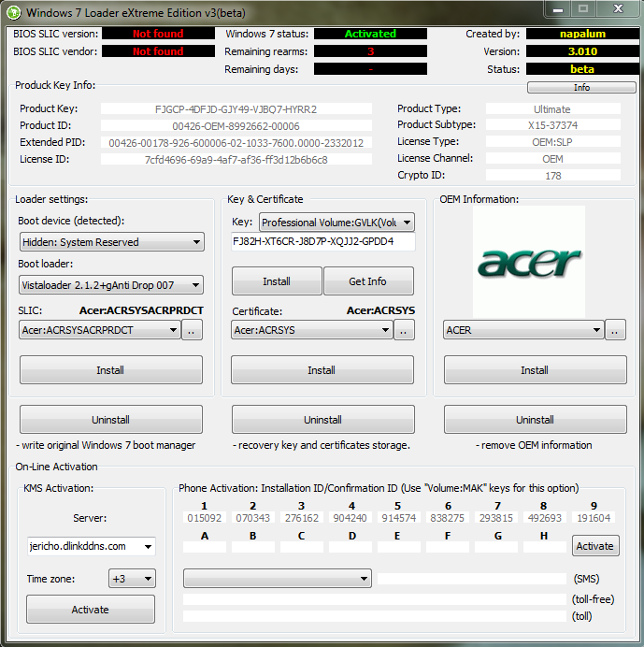Screen dimensions: 644x647
Task: Minimize the Windows 7 Loader window
Action: coord(558,9)
